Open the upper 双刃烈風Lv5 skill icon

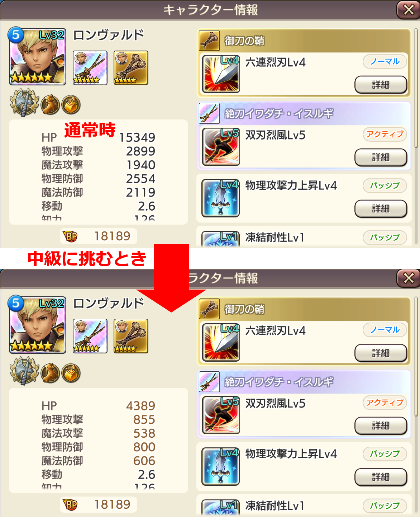tap(221, 146)
